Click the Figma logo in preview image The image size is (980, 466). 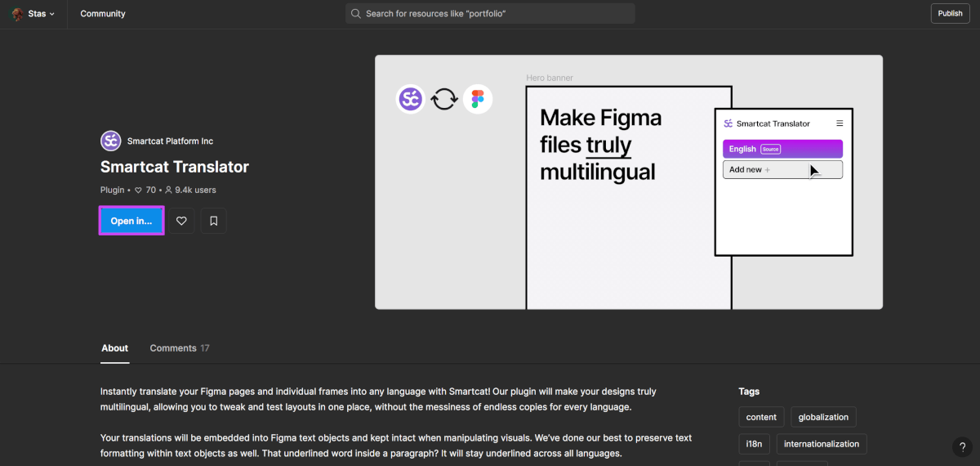(x=478, y=100)
